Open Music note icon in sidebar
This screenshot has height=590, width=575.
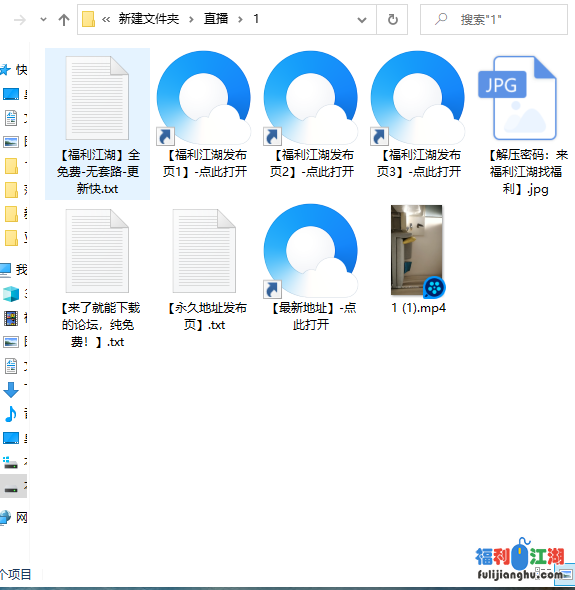(11, 414)
